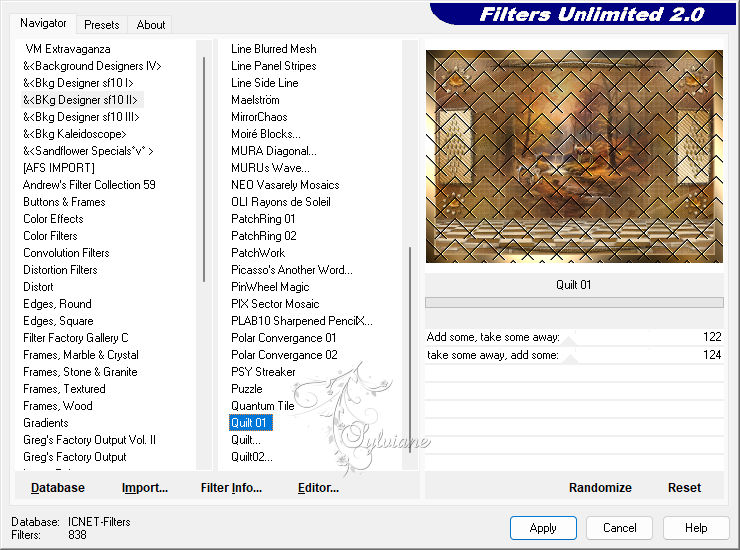Select Greg's Factory Output Vol. II
The image size is (740, 550).
89,440
